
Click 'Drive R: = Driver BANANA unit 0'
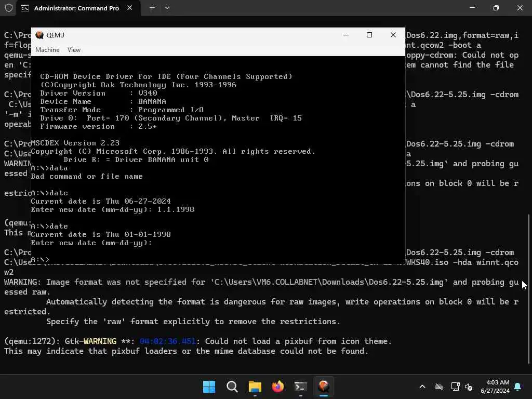tap(136, 159)
